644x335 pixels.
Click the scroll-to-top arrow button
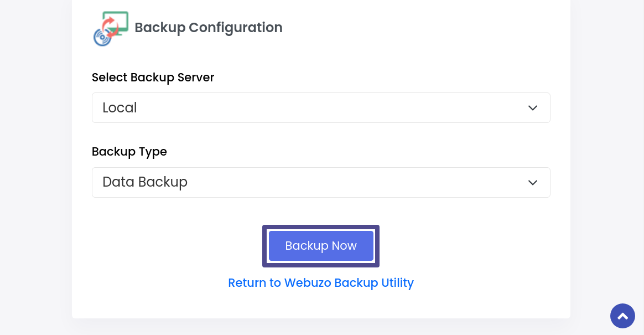(x=622, y=316)
